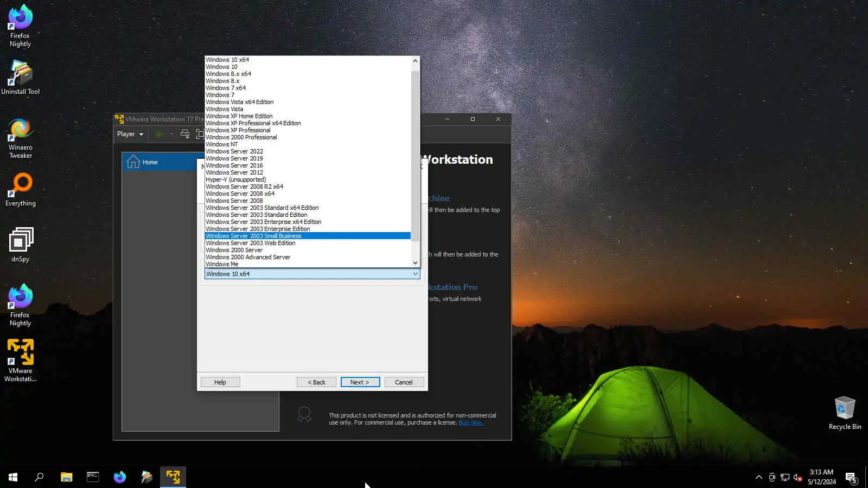Pick Windows NT from the list
Image resolution: width=868 pixels, height=488 pixels.
click(x=308, y=144)
